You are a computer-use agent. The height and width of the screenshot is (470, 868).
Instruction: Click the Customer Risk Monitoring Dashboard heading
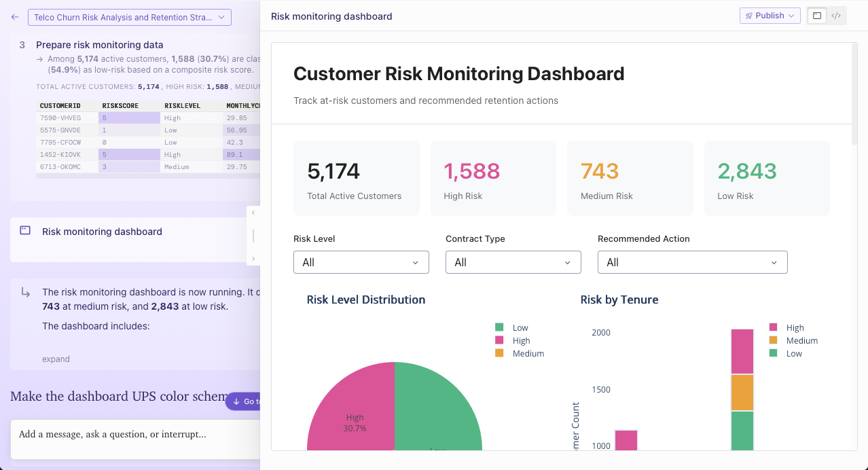459,73
